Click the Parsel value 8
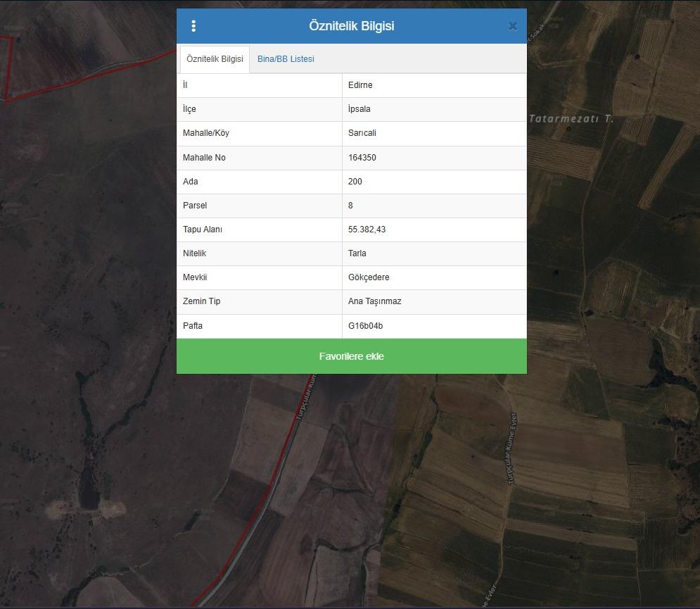The width and height of the screenshot is (700, 609). (350, 206)
